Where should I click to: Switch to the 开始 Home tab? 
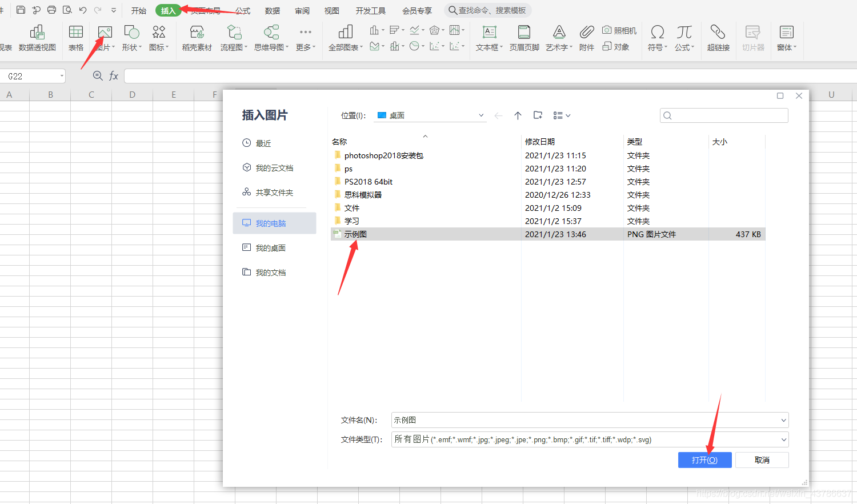click(139, 10)
